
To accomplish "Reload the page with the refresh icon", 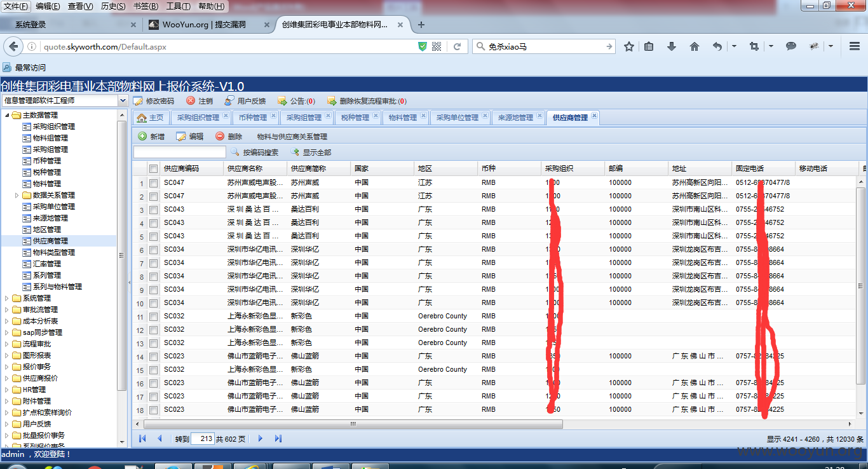I will click(x=457, y=46).
